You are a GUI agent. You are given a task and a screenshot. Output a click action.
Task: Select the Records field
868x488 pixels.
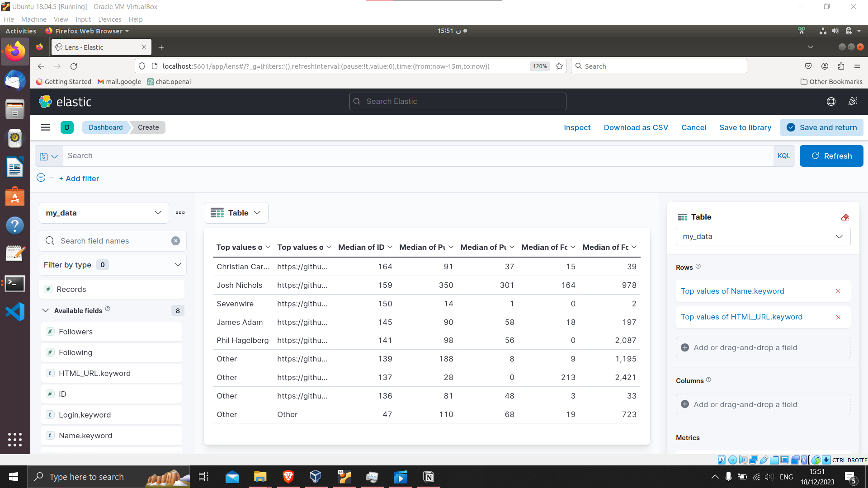[112, 289]
